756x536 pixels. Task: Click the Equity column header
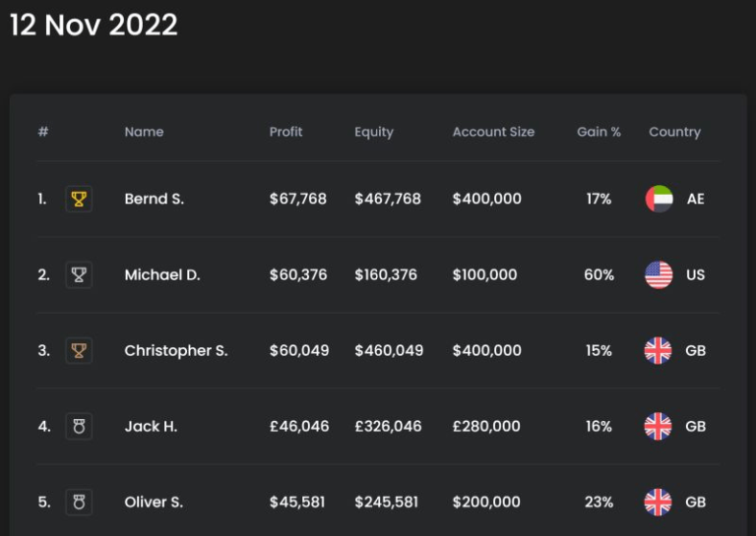pos(374,132)
